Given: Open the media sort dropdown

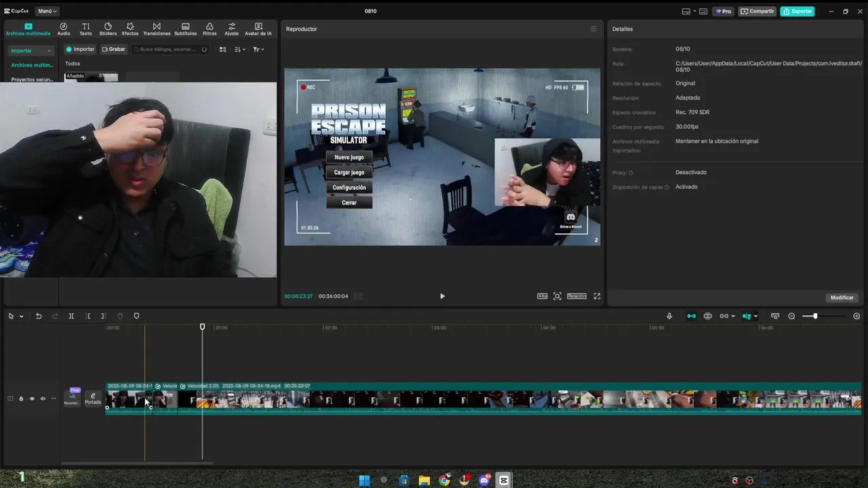Looking at the screenshot, I should (x=239, y=49).
